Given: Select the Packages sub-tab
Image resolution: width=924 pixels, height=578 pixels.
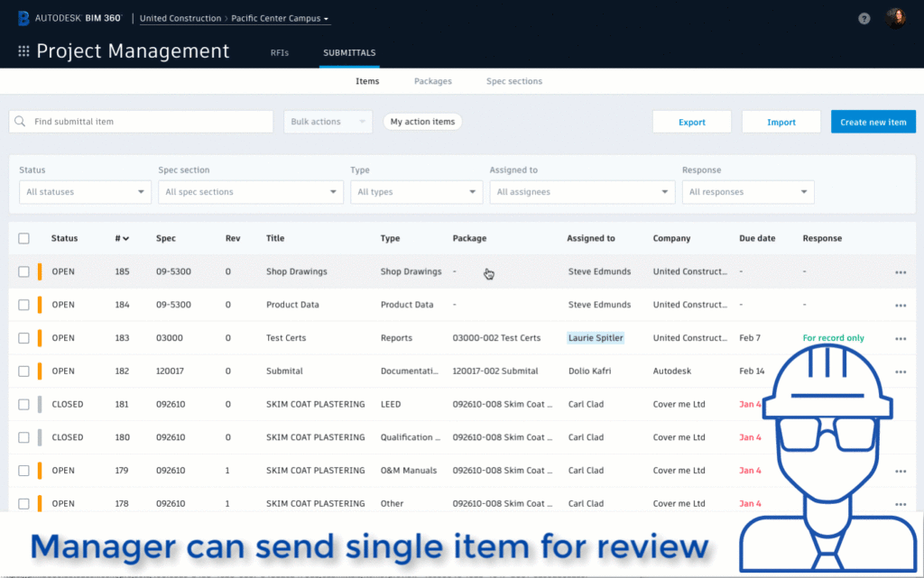Looking at the screenshot, I should point(432,81).
